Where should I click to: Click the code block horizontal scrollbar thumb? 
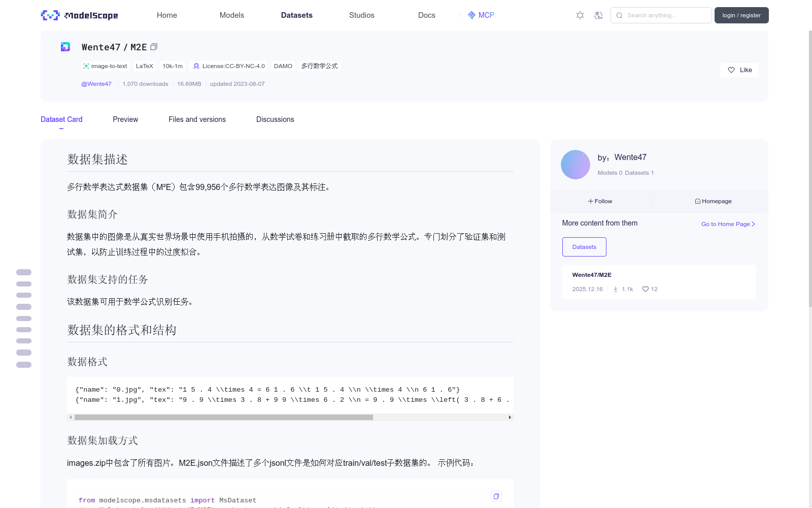pyautogui.click(x=224, y=418)
